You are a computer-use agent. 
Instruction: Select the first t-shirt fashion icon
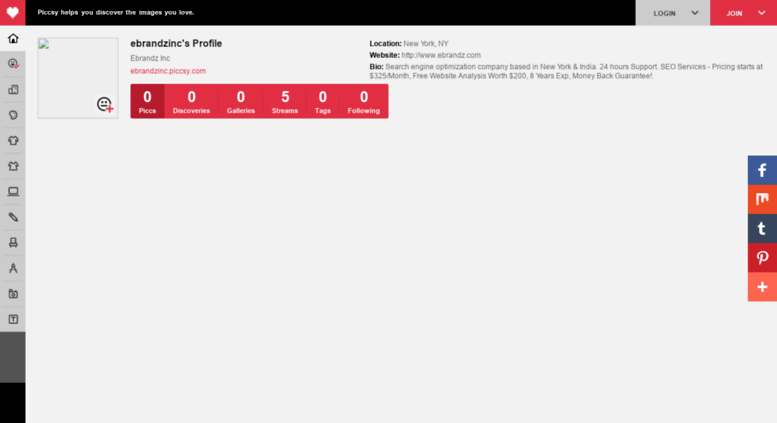coord(13,141)
